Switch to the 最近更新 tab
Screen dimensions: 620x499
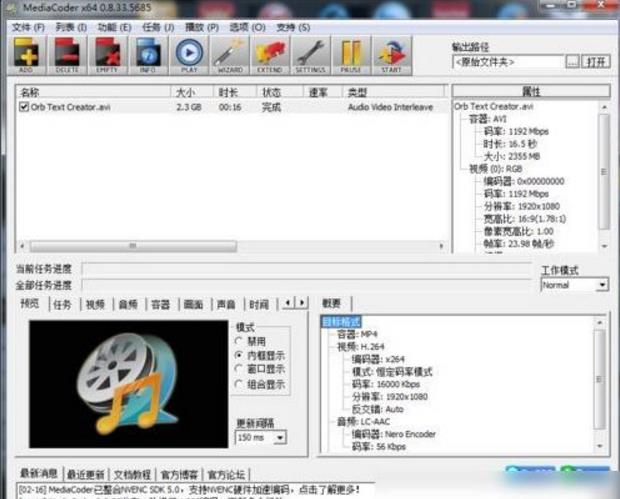86,474
